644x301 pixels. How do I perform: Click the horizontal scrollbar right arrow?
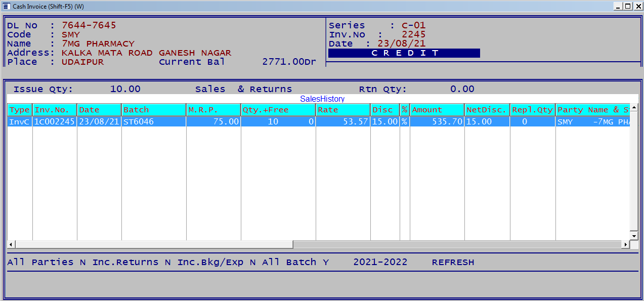point(626,245)
